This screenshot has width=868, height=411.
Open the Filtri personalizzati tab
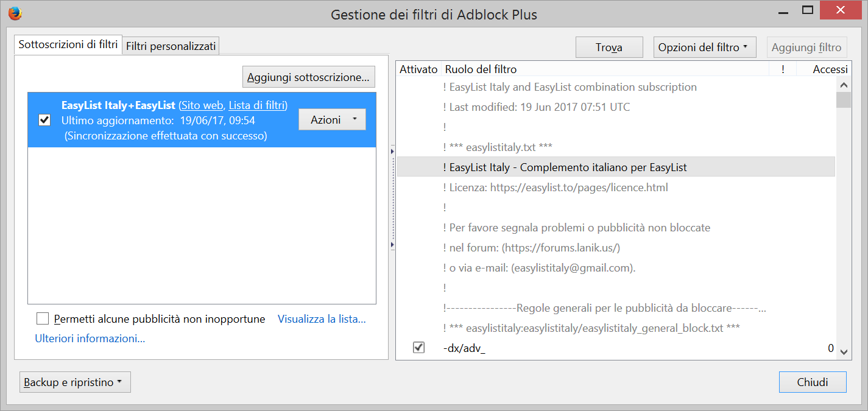(x=171, y=46)
